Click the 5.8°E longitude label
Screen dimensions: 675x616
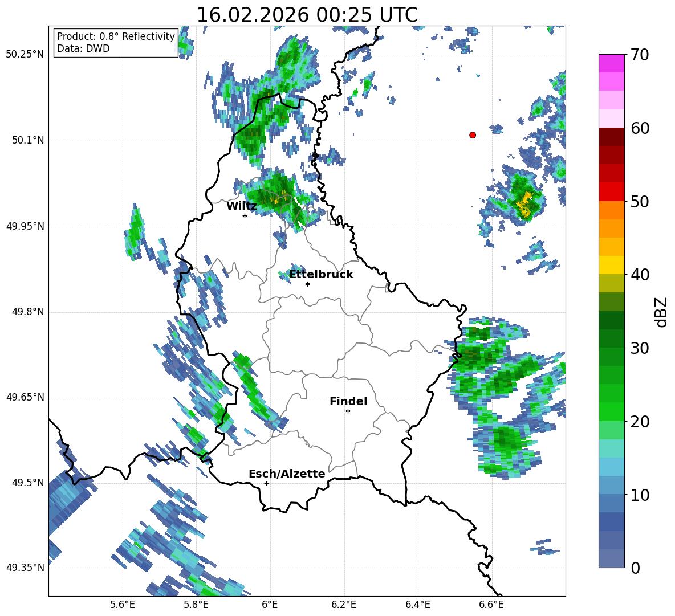(196, 605)
